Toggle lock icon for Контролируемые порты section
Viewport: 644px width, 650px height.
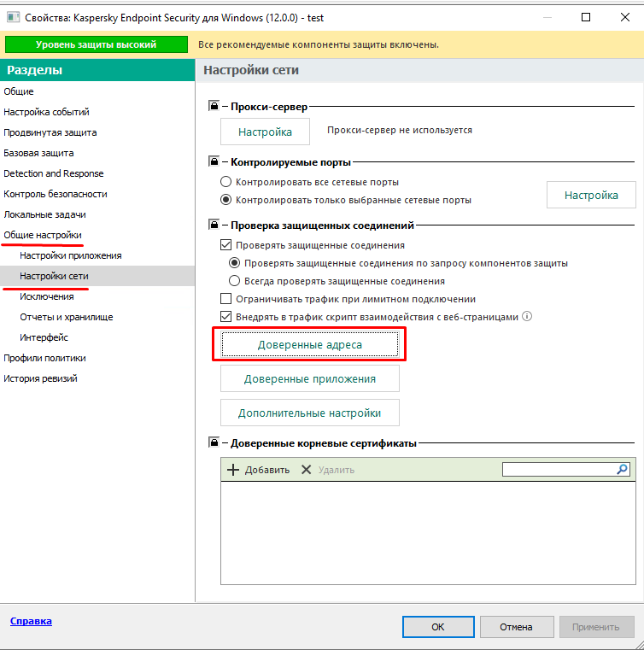214,161
